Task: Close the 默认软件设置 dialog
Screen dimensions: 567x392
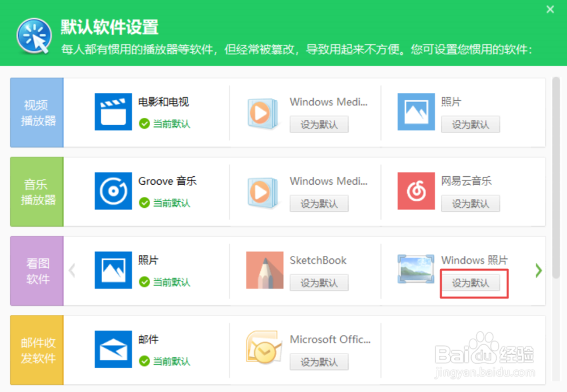Action: click(550, 10)
